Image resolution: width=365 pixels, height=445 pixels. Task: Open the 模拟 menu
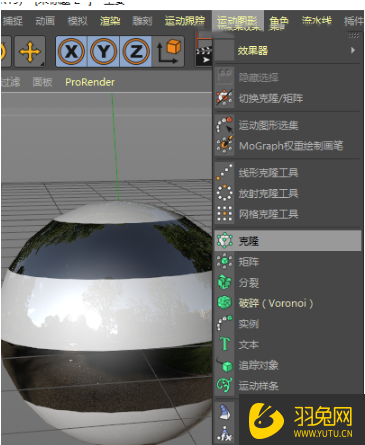coord(78,21)
